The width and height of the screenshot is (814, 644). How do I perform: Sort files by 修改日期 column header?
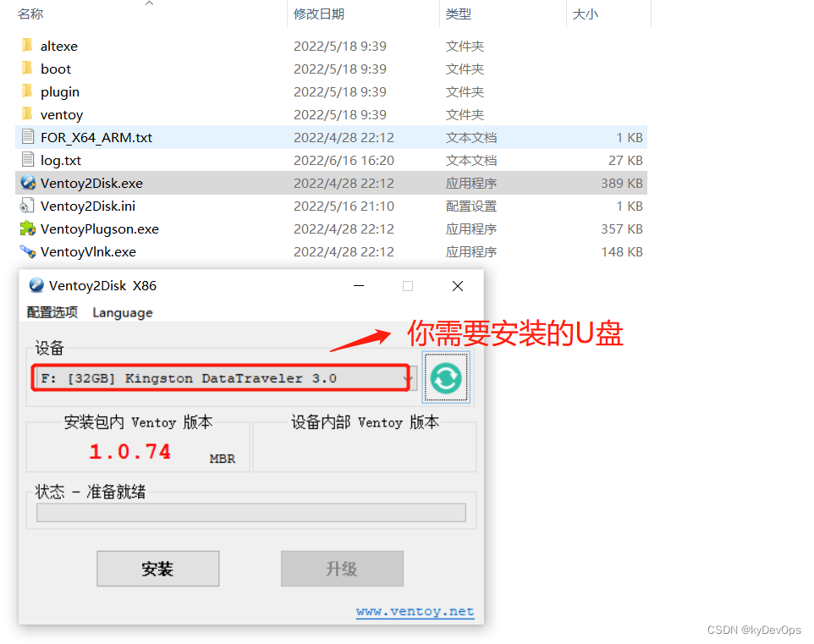pyautogui.click(x=319, y=14)
